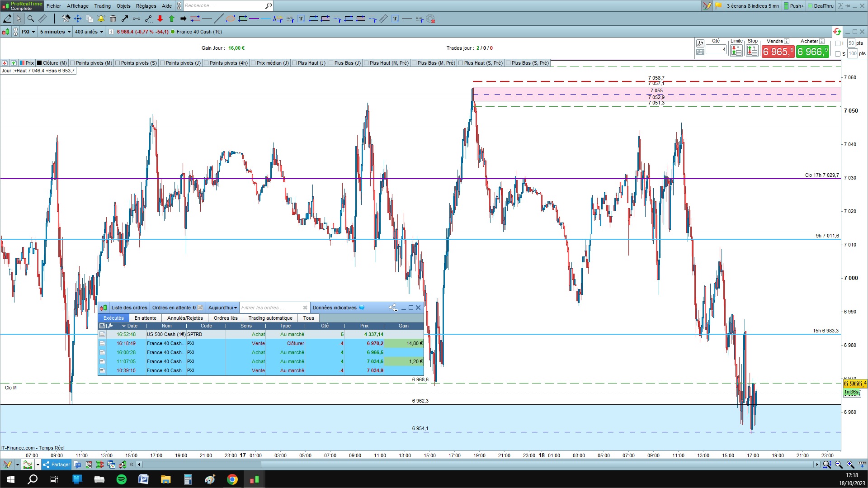Open the Aujourd'hui date filter dropdown

[x=222, y=308]
